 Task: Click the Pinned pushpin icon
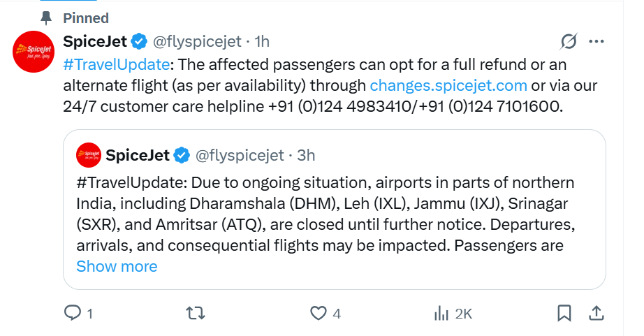(x=47, y=17)
